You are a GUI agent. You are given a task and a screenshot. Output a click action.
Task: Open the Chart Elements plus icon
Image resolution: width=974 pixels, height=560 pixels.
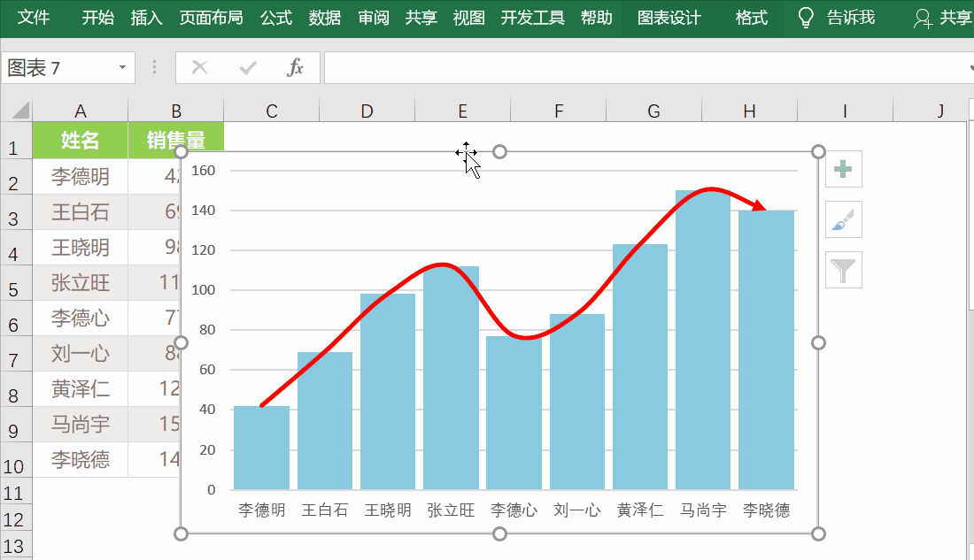(x=843, y=169)
